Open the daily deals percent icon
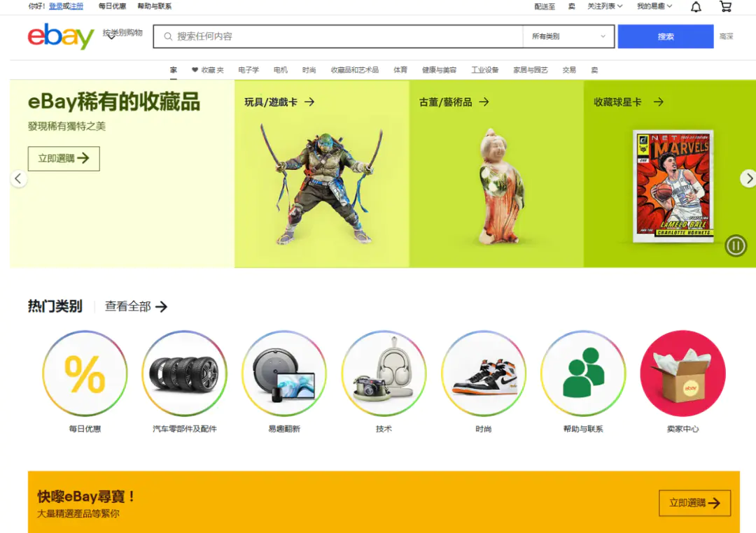 pyautogui.click(x=85, y=374)
